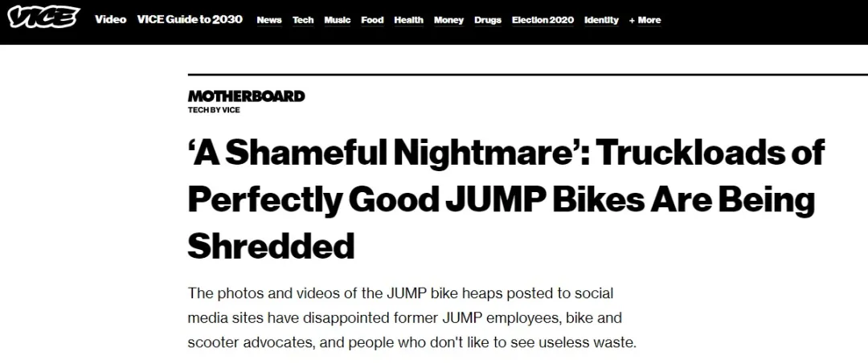Select the Health menu item
The width and height of the screenshot is (868, 364).
click(x=408, y=20)
